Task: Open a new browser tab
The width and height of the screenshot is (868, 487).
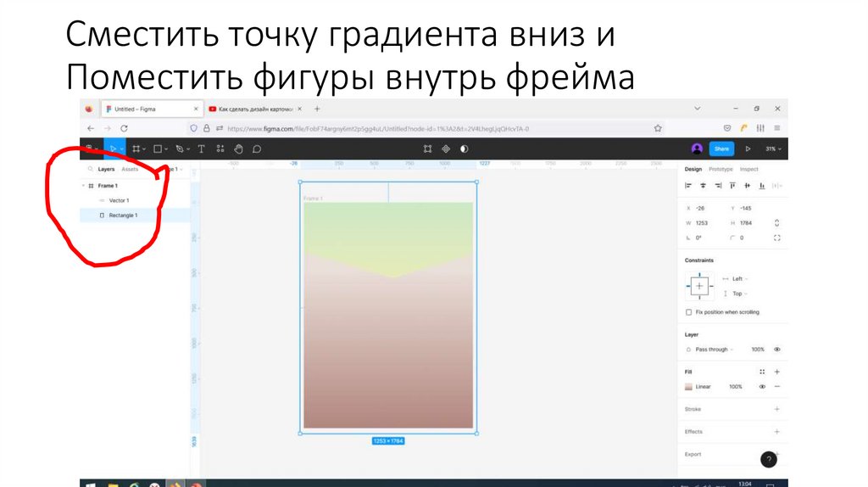Action: [317, 109]
